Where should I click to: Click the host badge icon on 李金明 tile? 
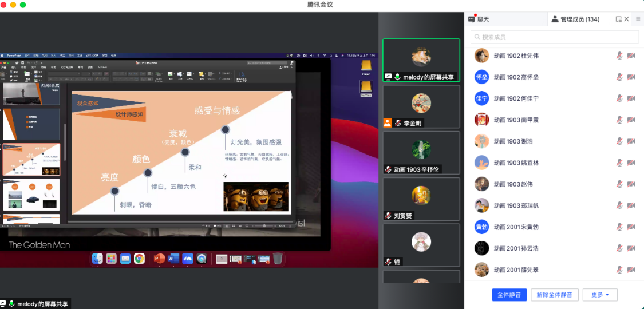point(388,123)
